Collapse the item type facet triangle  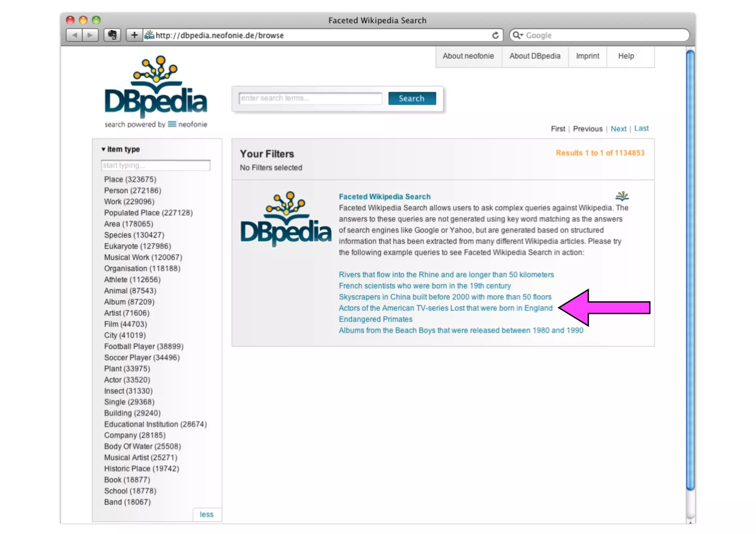click(x=103, y=149)
